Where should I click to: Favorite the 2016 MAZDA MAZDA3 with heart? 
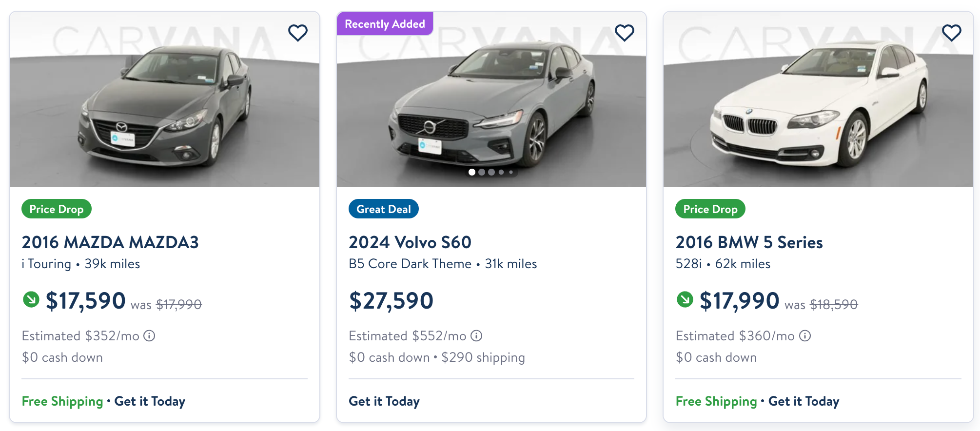coord(298,33)
